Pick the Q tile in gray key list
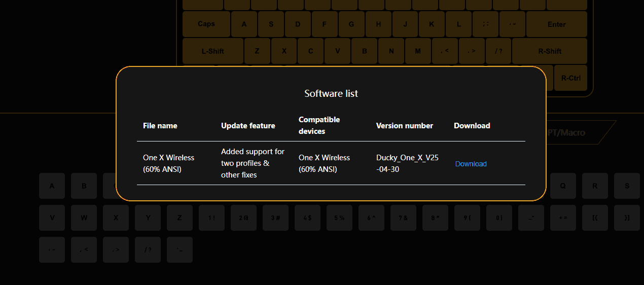Screen dimensions: 644x285 point(563,186)
